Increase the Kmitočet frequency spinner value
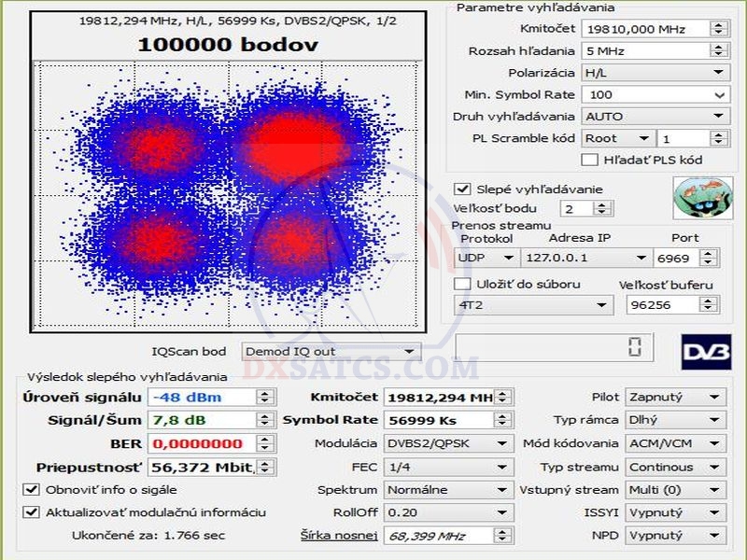The width and height of the screenshot is (747, 560). tap(718, 24)
